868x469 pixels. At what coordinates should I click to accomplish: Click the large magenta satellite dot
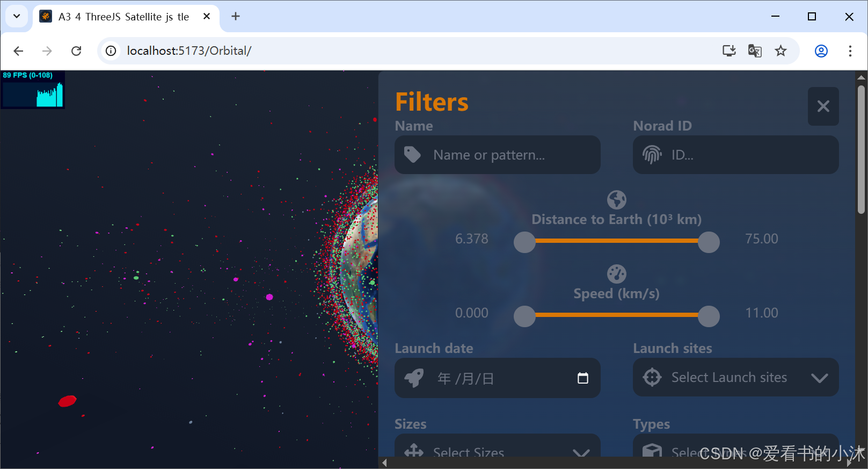pos(269,297)
